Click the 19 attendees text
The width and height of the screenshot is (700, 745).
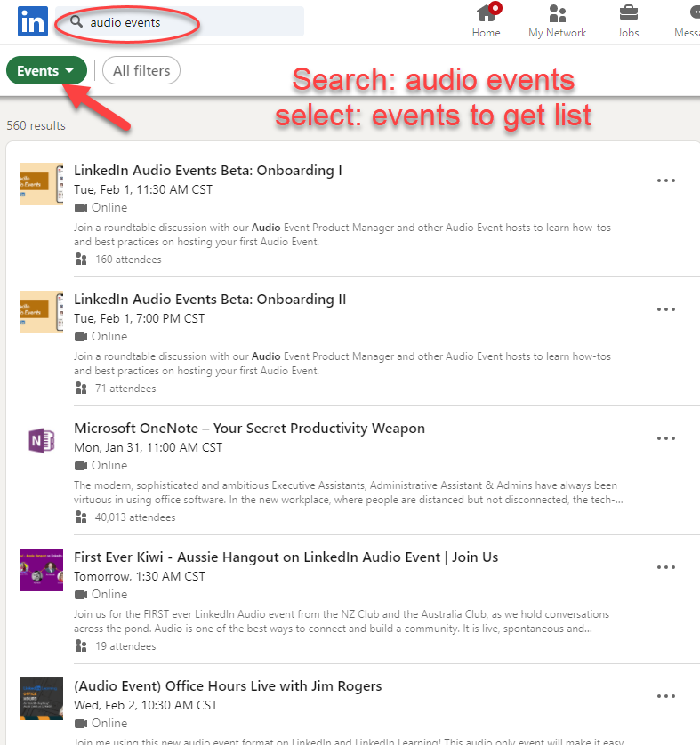point(125,646)
